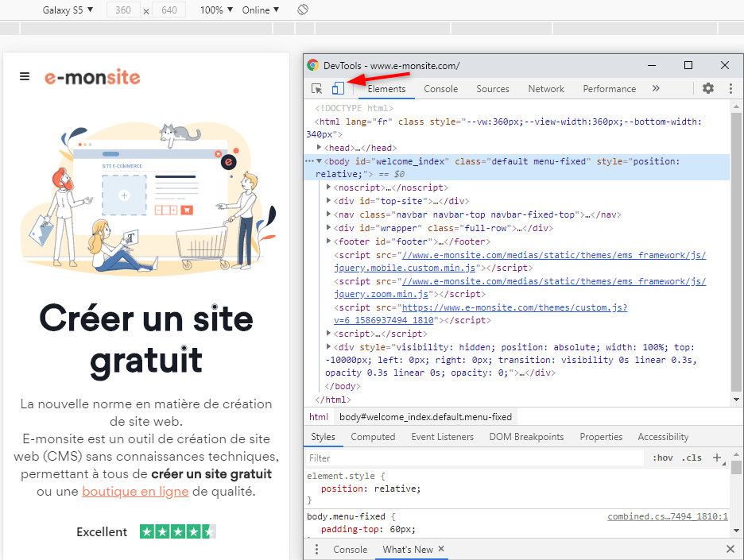Open the jquery.zoom.min.js script link

(x=520, y=288)
